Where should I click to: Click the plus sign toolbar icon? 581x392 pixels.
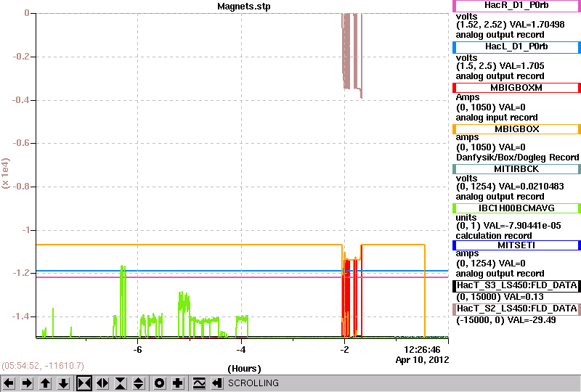click(178, 383)
